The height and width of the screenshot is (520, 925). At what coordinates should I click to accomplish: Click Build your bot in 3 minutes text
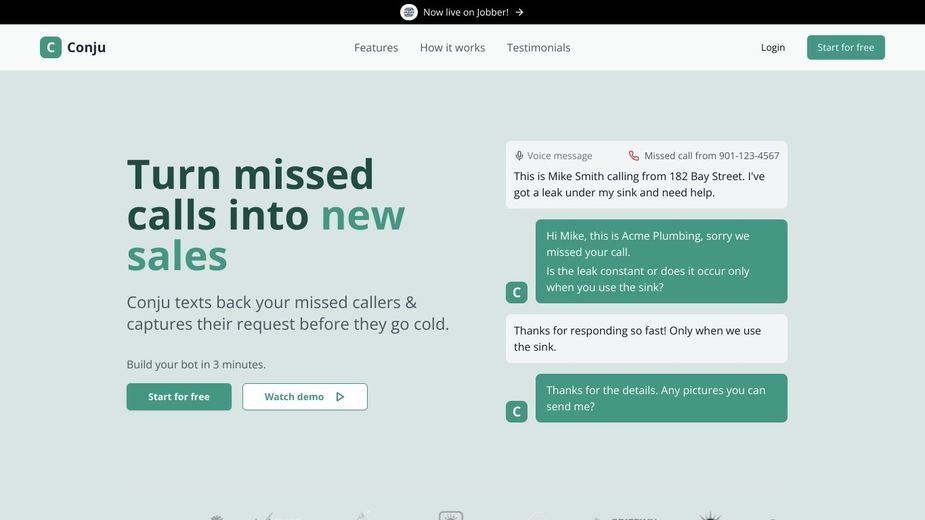(196, 364)
